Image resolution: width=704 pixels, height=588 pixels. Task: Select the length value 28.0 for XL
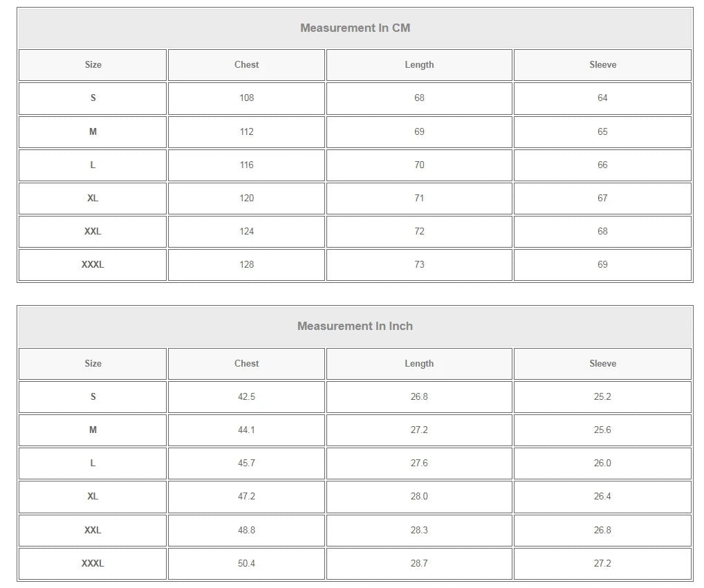pyautogui.click(x=419, y=497)
